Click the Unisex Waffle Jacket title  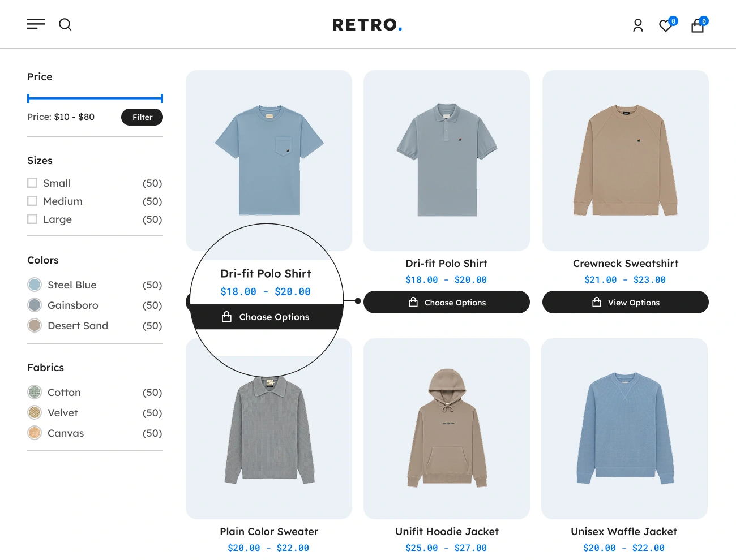(624, 532)
